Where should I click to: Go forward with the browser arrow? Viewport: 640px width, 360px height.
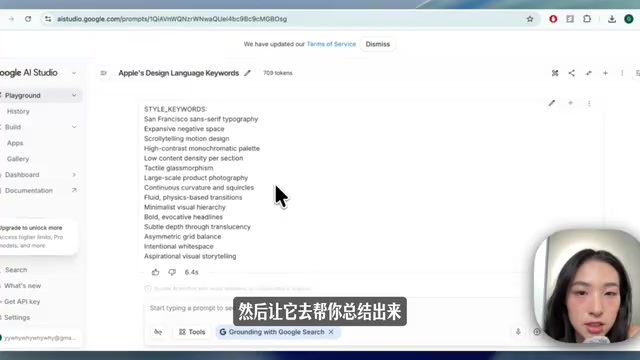click(x=11, y=19)
